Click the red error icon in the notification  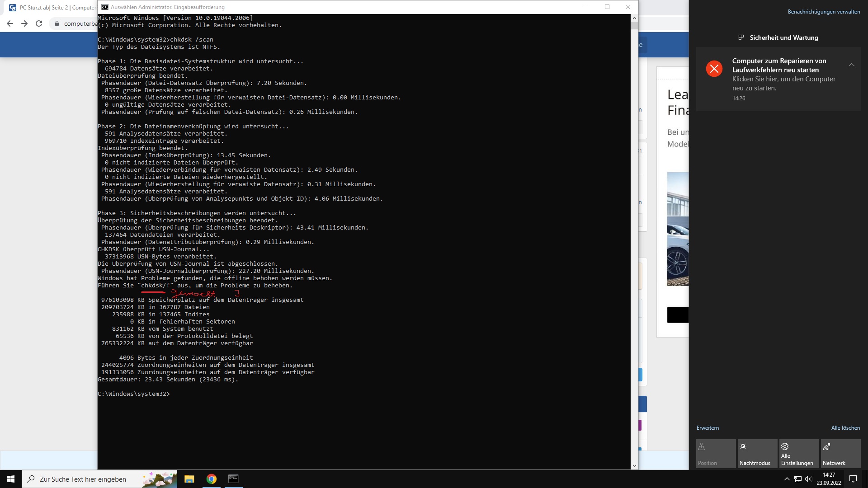714,69
